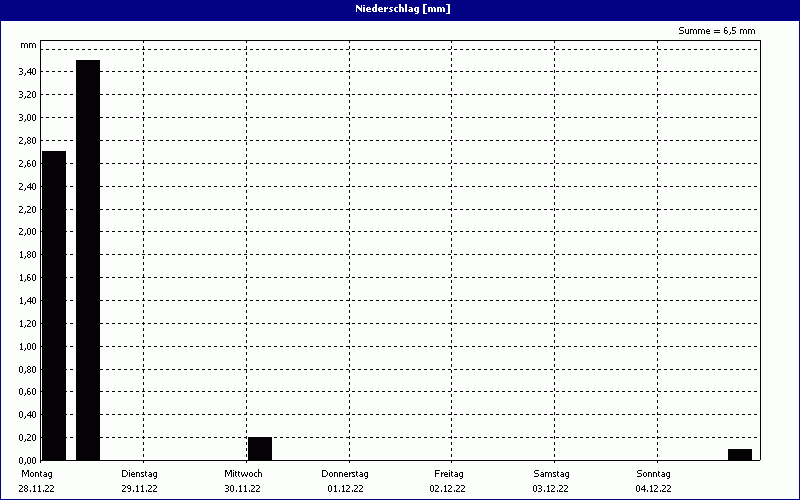The image size is (800, 500).
Task: Click the date 30.11.22
Action: 242,488
